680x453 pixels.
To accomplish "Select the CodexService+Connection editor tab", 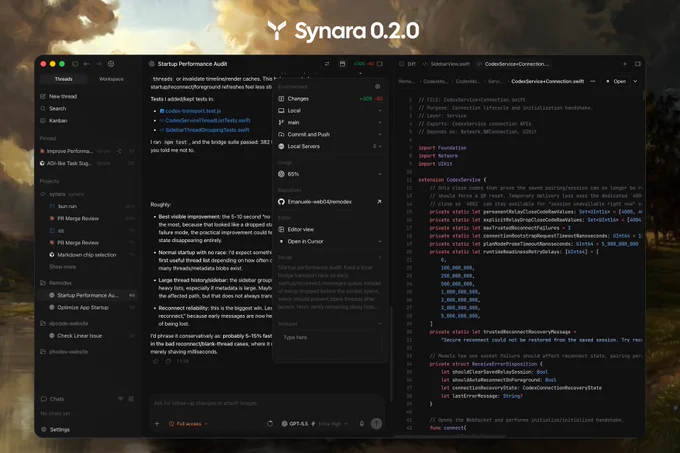I will [x=513, y=64].
